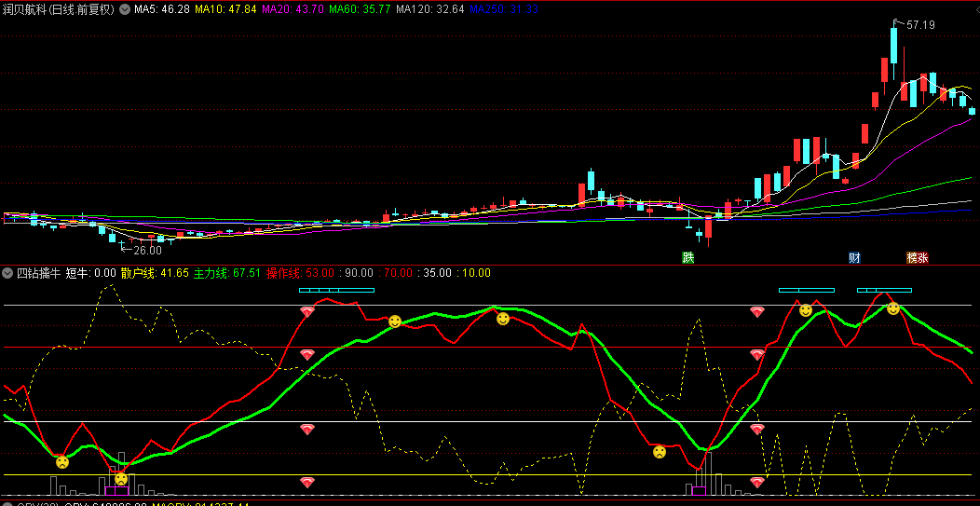Open the dropdown beside 润贝航科 chart title
This screenshot has height=506, width=980.
125,9
